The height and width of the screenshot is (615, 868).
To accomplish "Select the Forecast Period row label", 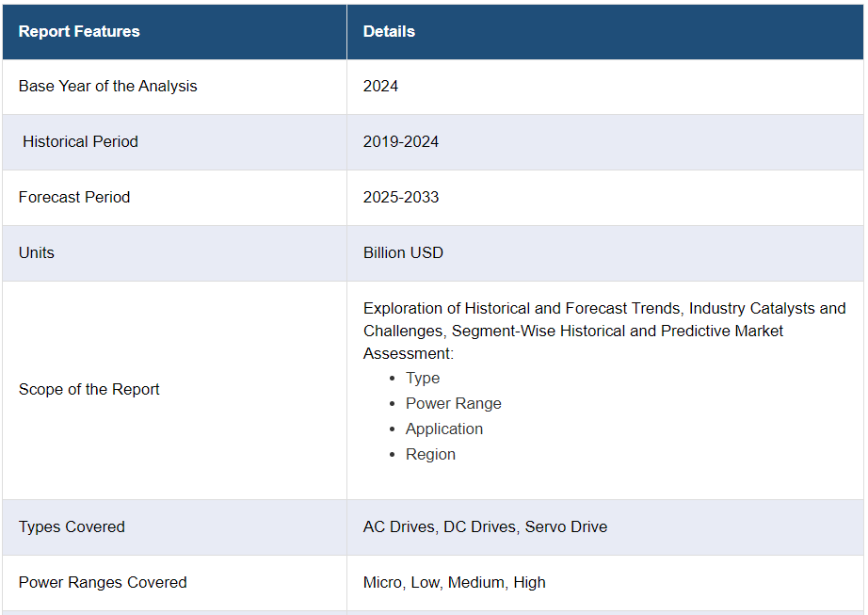I will pyautogui.click(x=74, y=197).
